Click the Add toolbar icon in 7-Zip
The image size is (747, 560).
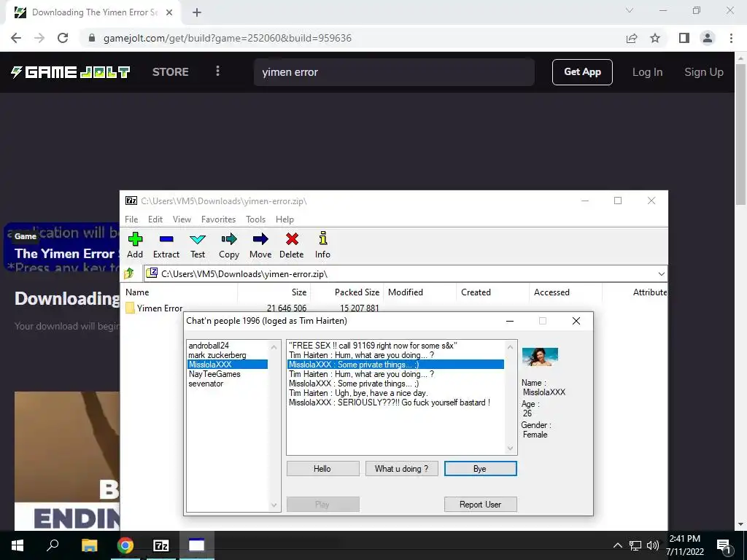pyautogui.click(x=135, y=239)
